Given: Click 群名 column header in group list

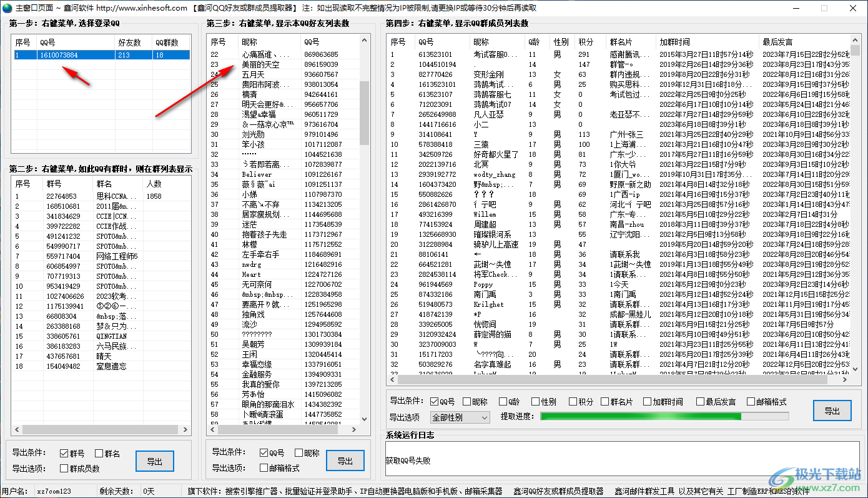Looking at the screenshot, I should (117, 184).
